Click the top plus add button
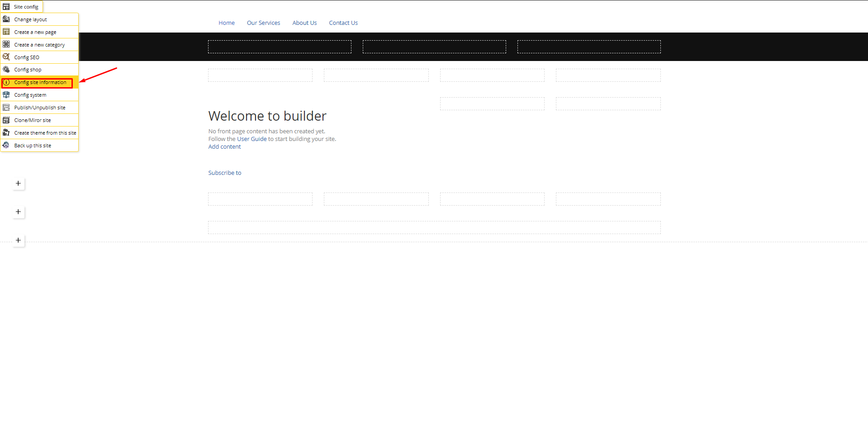The width and height of the screenshot is (868, 427). pos(18,183)
